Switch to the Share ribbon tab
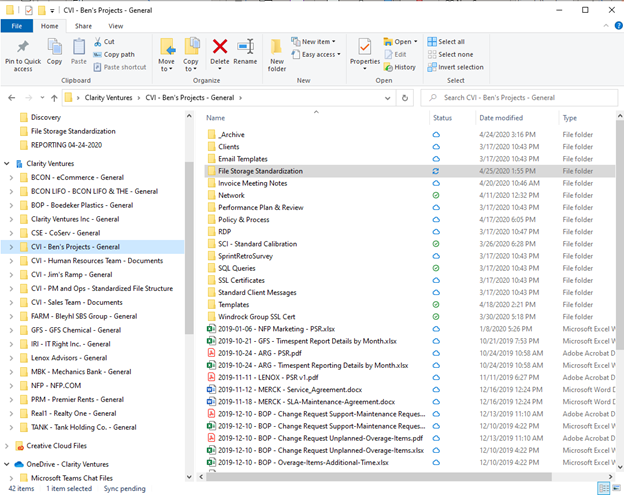Image resolution: width=624 pixels, height=495 pixels. (x=83, y=26)
